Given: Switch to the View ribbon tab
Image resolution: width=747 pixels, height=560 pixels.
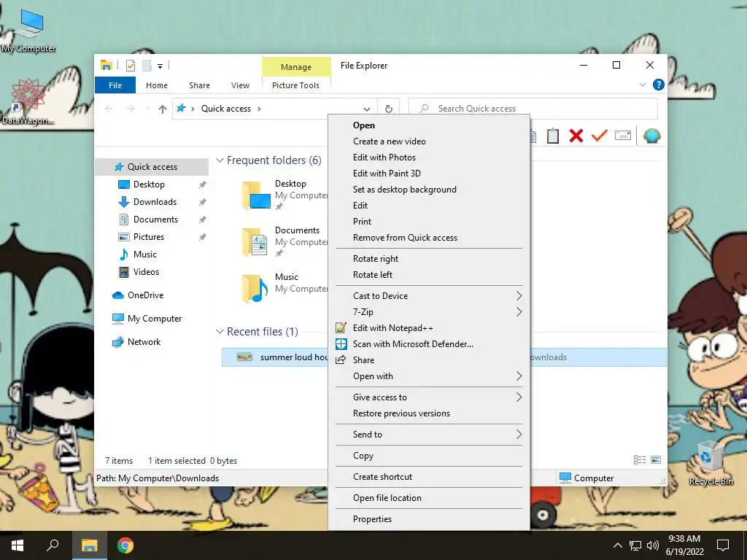Looking at the screenshot, I should (x=240, y=85).
